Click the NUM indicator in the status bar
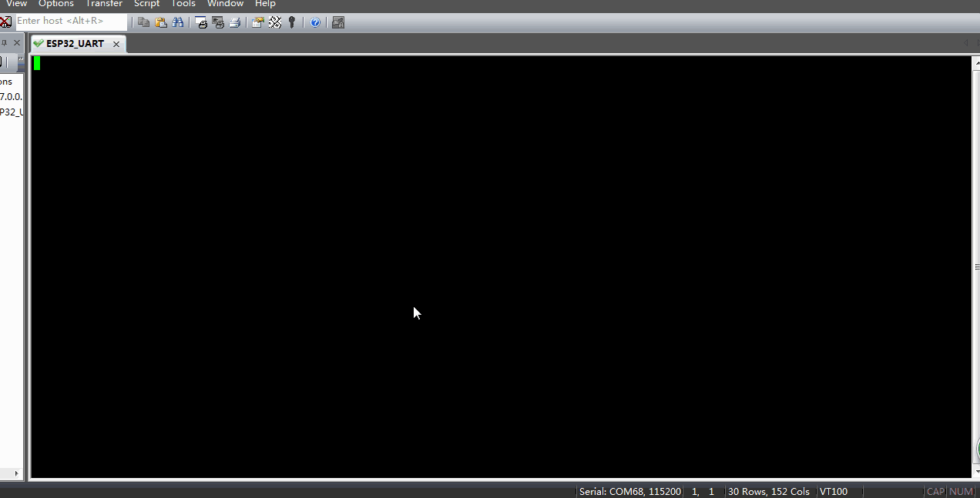 tap(961, 491)
